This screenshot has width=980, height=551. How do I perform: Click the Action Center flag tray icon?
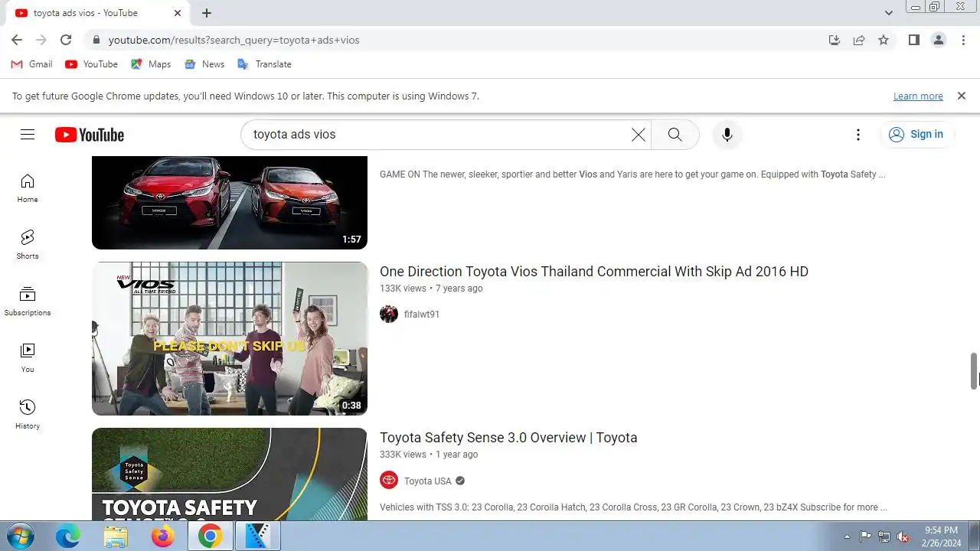865,536
